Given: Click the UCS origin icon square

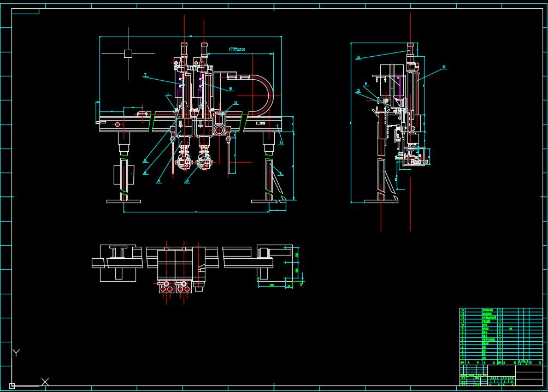Looking at the screenshot, I should click(x=12, y=385).
